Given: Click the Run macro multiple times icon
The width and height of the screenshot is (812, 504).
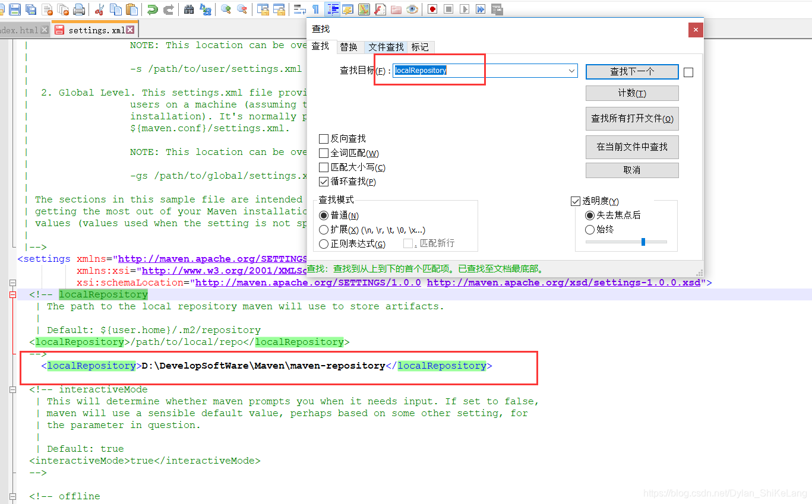Looking at the screenshot, I should pyautogui.click(x=481, y=9).
